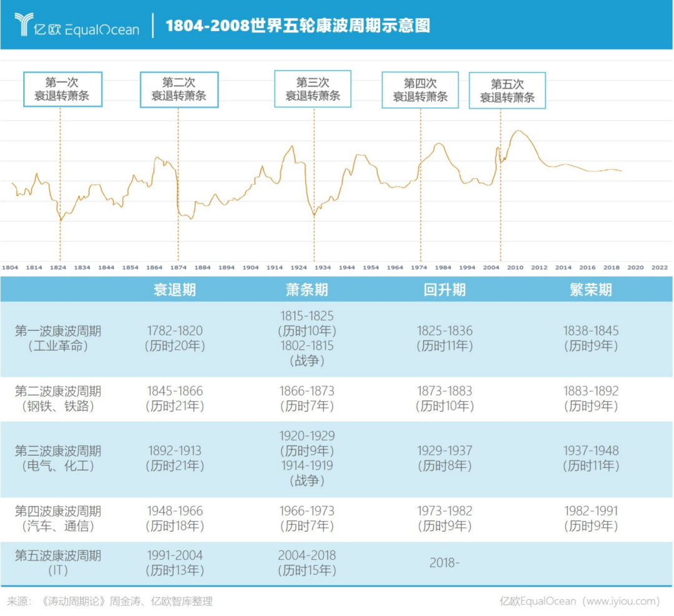Click the 第一波康波周期 (工业革命) row label
The height and width of the screenshot is (616, 674).
(58, 338)
